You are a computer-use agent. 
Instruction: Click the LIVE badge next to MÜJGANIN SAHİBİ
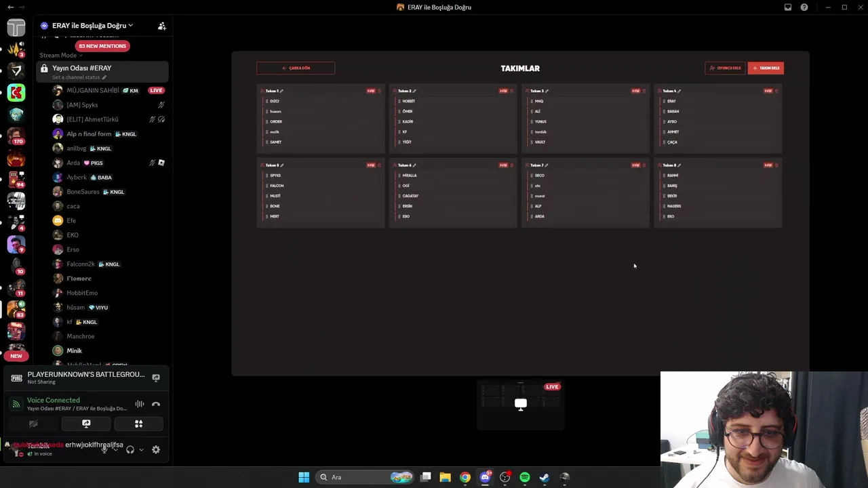pos(156,90)
